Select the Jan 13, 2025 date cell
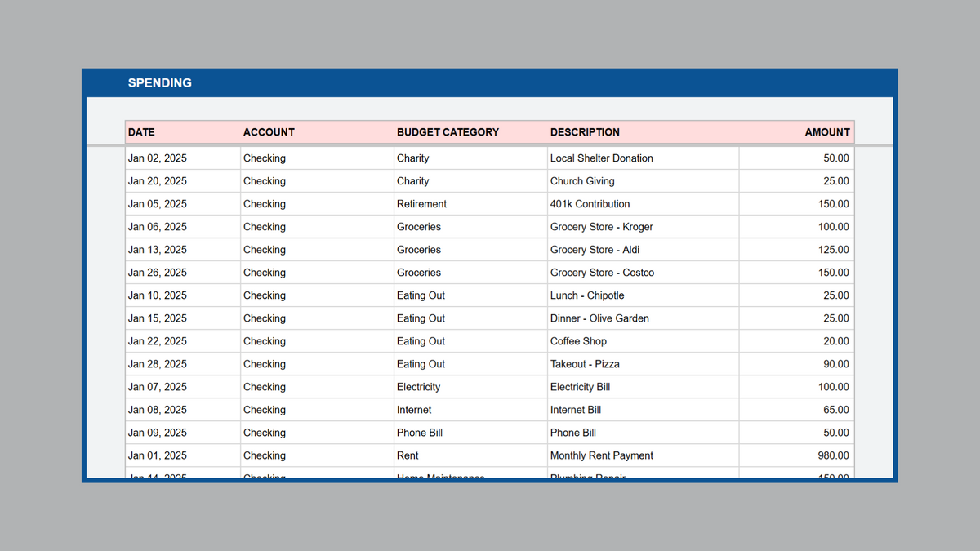 (x=183, y=250)
